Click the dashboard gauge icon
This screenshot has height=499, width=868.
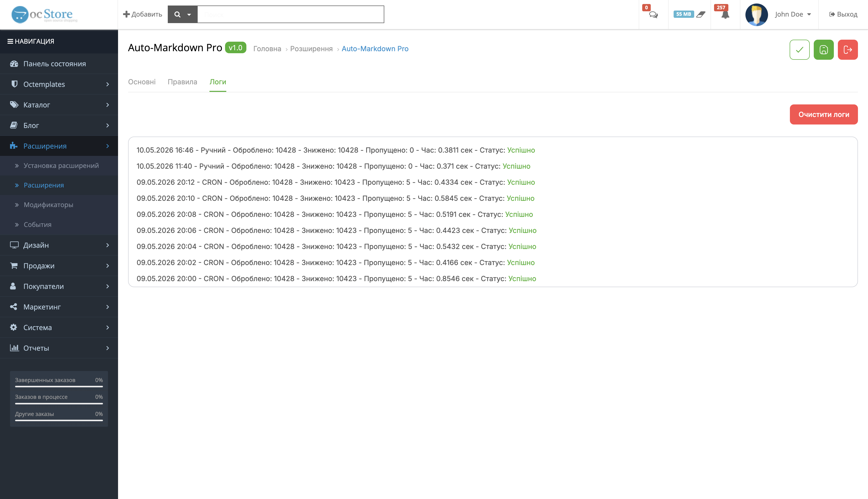[14, 64]
